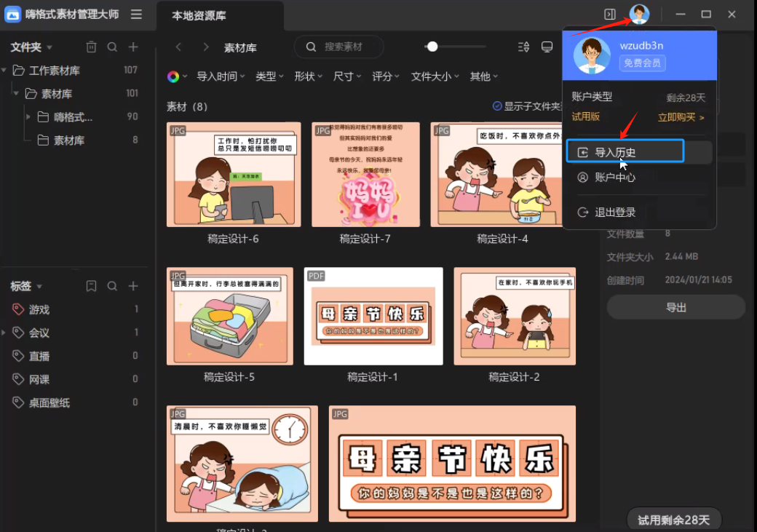Select the 稿定设计-7 thumbnail

point(365,174)
